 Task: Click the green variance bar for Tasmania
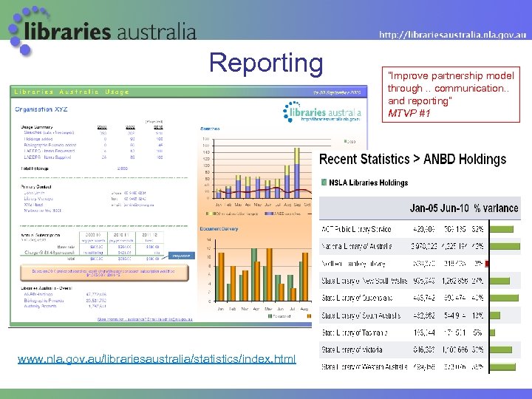[x=492, y=332]
